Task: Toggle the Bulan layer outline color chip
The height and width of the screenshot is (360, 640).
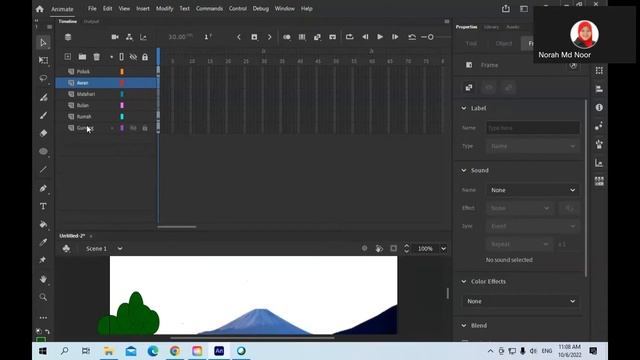Action: (x=122, y=105)
